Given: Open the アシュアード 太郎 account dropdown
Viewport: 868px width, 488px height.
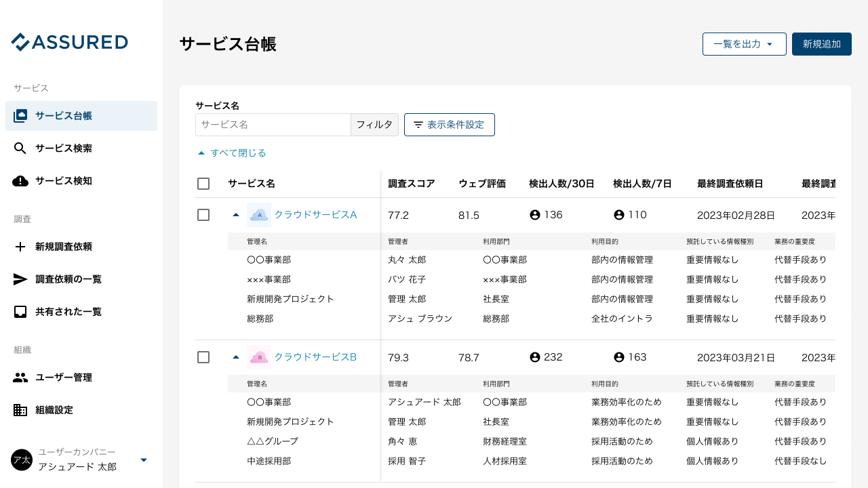Looking at the screenshot, I should point(143,460).
